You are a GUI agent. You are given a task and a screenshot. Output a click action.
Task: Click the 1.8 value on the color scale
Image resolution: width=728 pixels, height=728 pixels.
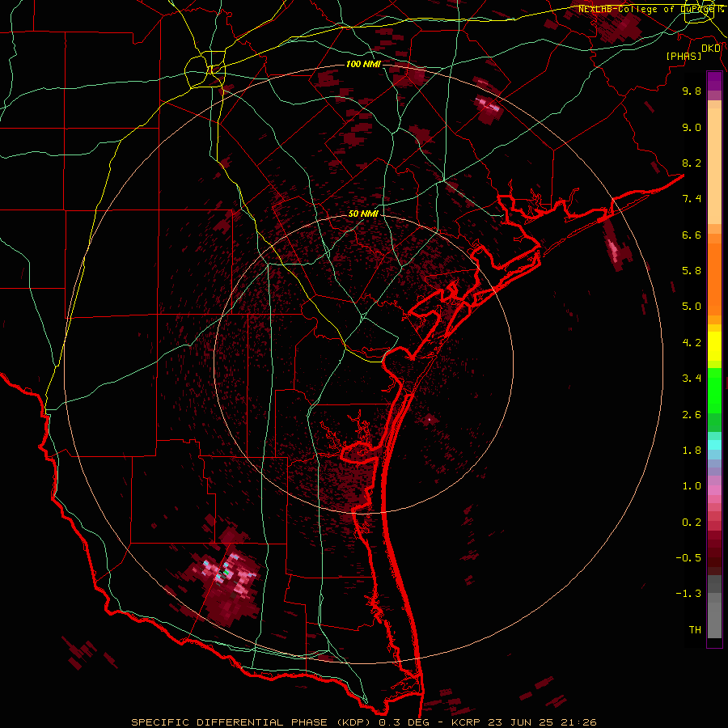coord(692,451)
